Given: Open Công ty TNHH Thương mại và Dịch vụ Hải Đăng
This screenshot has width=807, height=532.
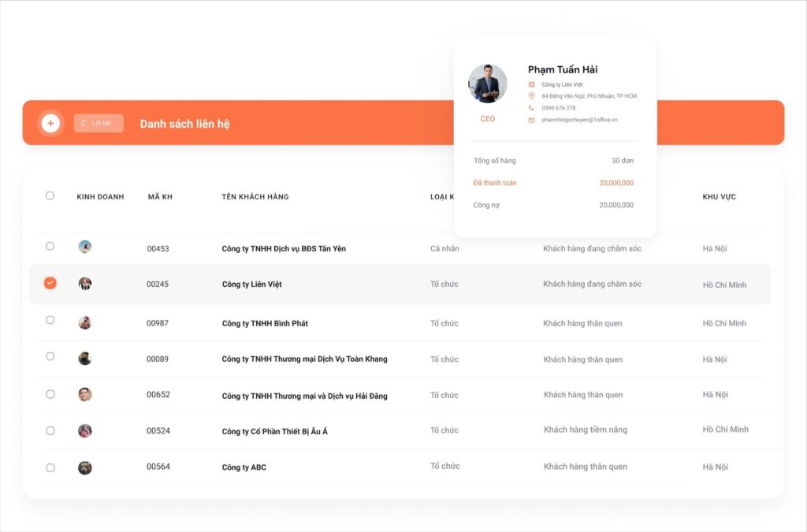Looking at the screenshot, I should click(304, 396).
